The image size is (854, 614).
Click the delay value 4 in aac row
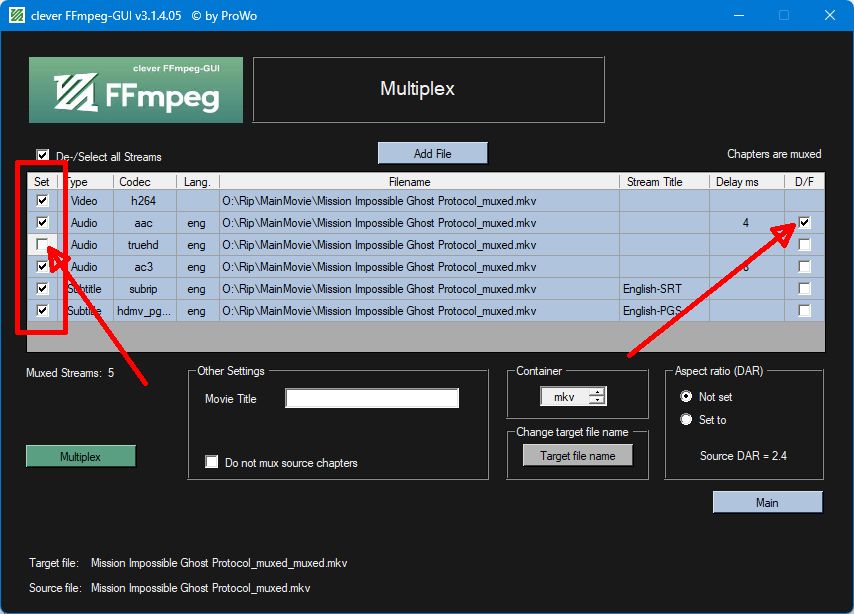point(747,223)
